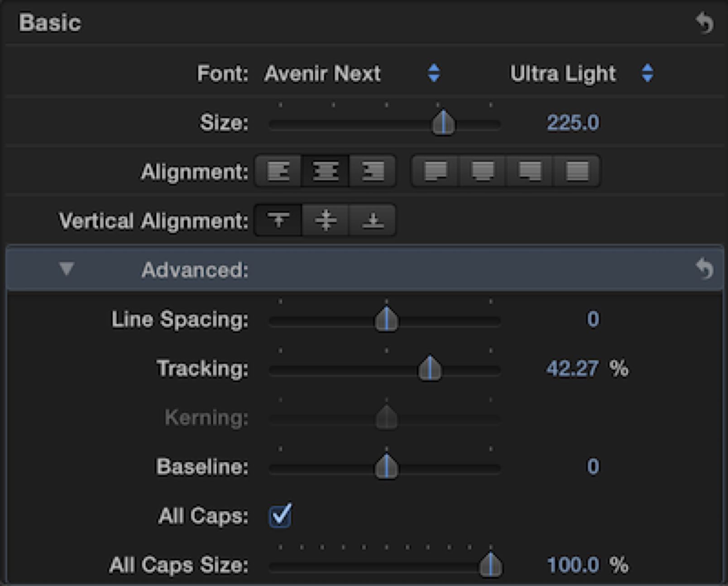This screenshot has width=728, height=586.
Task: Collapse the Advanced section triangle
Action: tap(67, 269)
